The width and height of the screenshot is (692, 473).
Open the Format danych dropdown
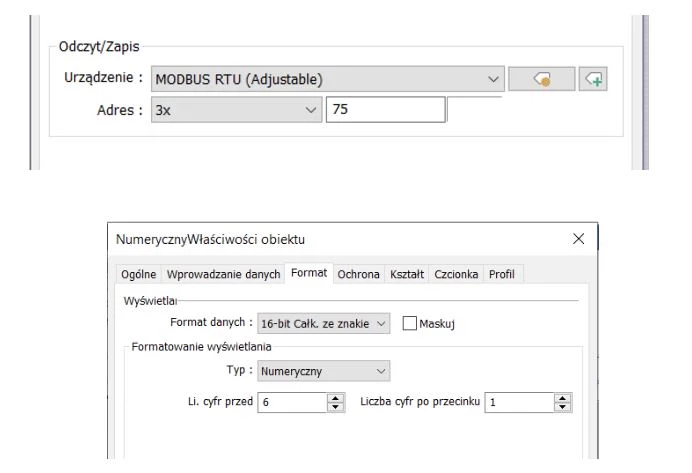click(381, 324)
